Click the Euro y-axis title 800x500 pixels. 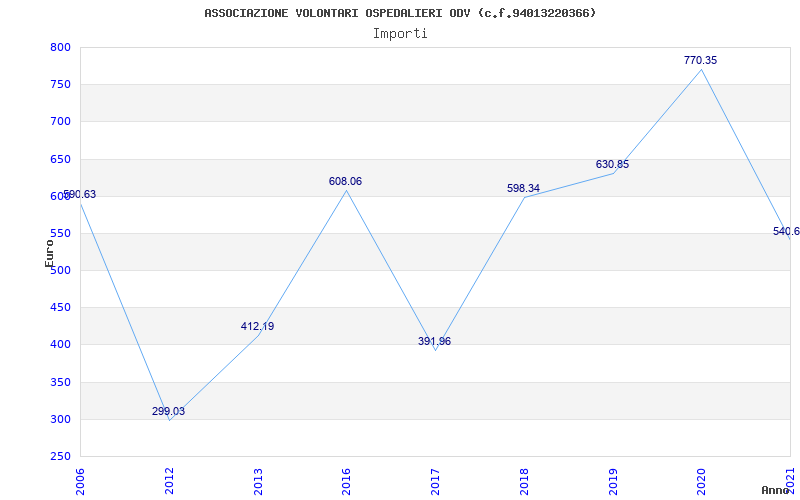(x=49, y=253)
